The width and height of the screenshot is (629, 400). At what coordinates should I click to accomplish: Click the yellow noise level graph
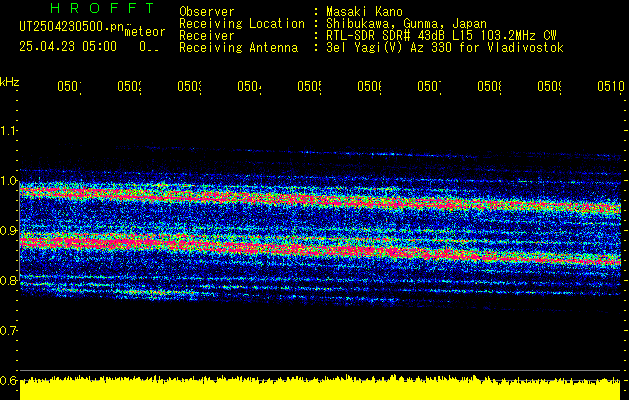pos(320,388)
